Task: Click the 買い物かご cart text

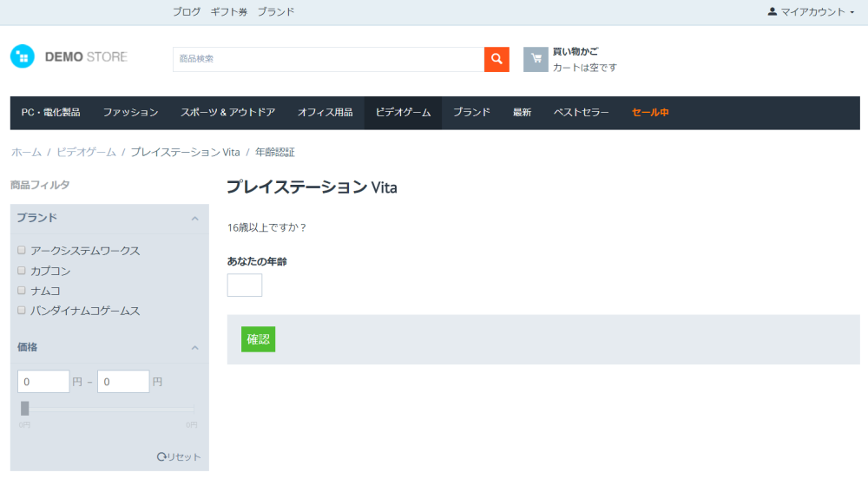Action: pyautogui.click(x=575, y=51)
